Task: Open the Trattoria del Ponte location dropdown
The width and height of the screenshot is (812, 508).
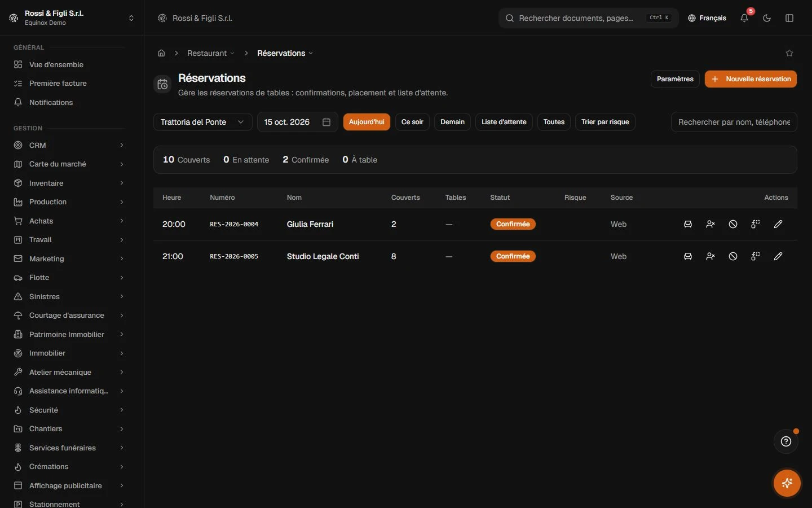Action: click(203, 122)
